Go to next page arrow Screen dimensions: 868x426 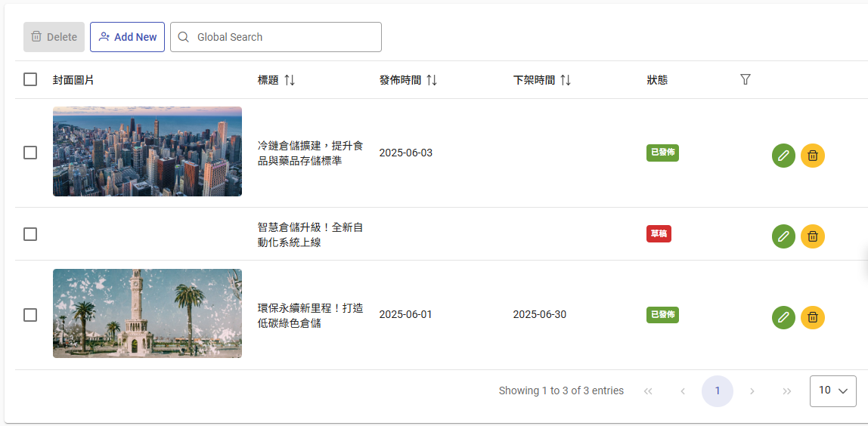click(x=752, y=390)
